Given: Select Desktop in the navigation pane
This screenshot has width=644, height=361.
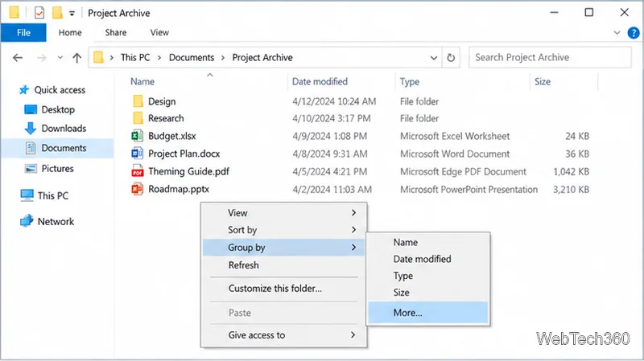Looking at the screenshot, I should [x=58, y=109].
